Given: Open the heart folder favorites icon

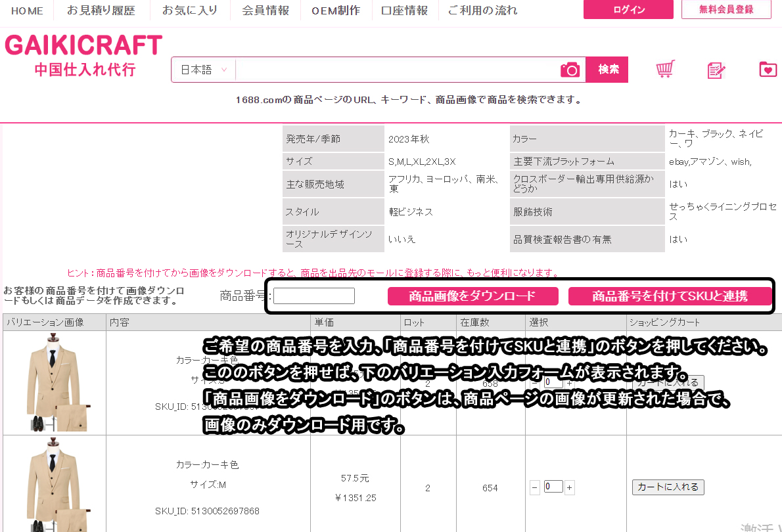Looking at the screenshot, I should coord(768,70).
